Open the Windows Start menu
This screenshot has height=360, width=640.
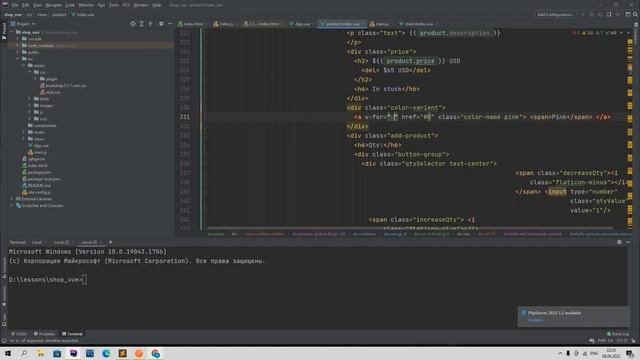[x=8, y=353]
